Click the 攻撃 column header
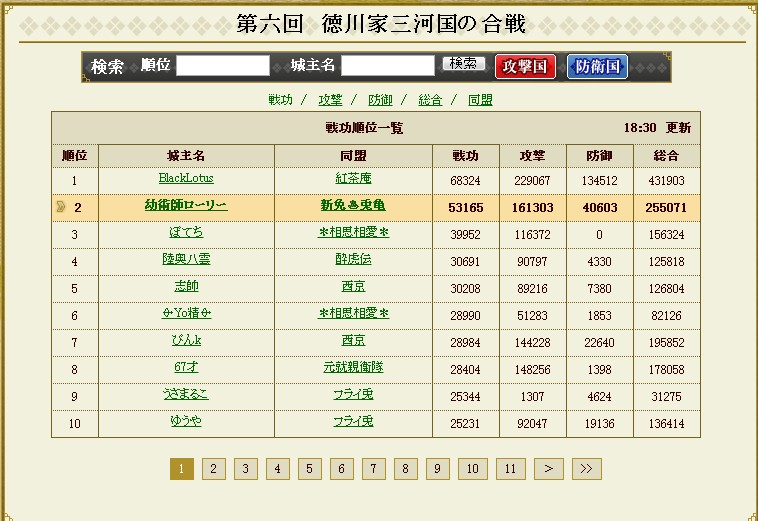 coord(533,156)
